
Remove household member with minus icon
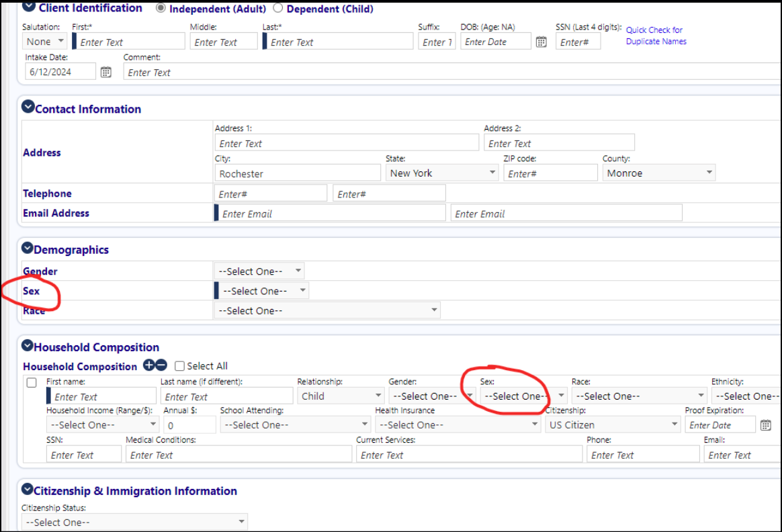[161, 365]
